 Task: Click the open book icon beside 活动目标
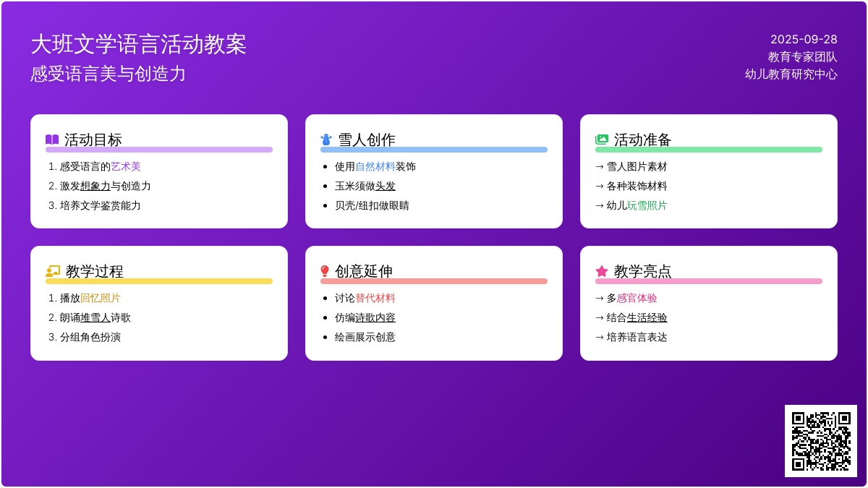52,140
